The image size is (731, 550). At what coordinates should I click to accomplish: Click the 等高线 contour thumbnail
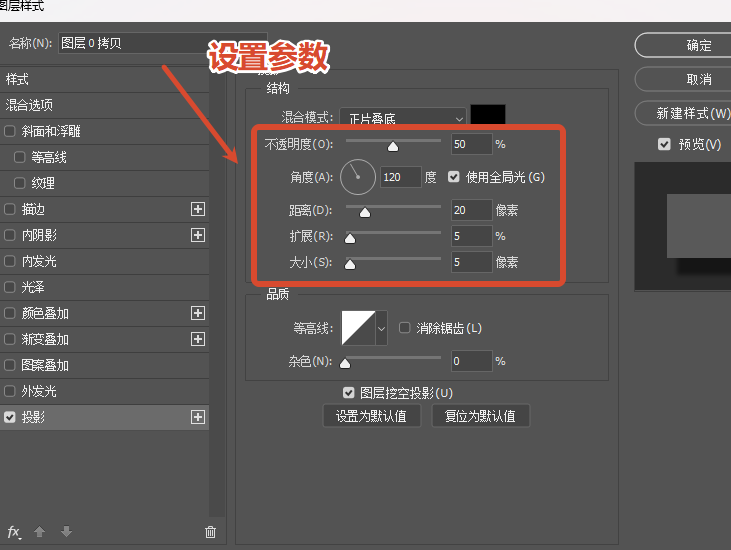358,328
